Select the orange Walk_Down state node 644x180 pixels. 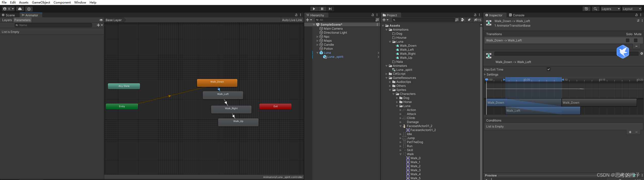[217, 83]
